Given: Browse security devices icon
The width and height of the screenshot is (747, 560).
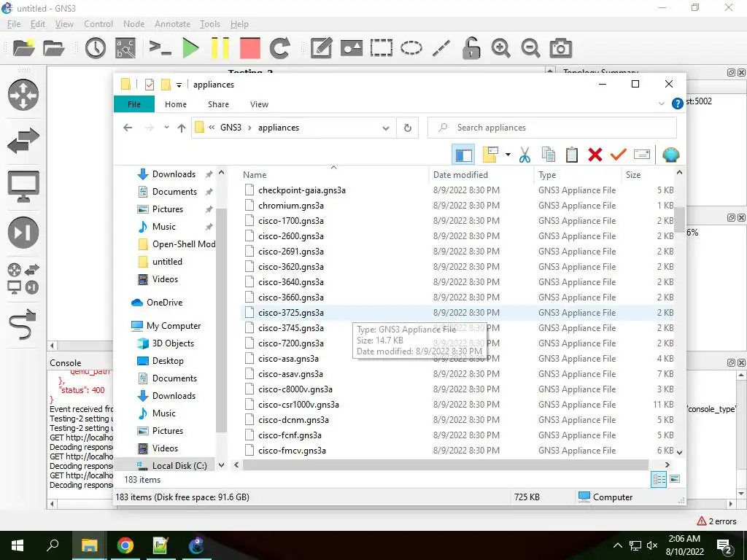Looking at the screenshot, I should (23, 233).
